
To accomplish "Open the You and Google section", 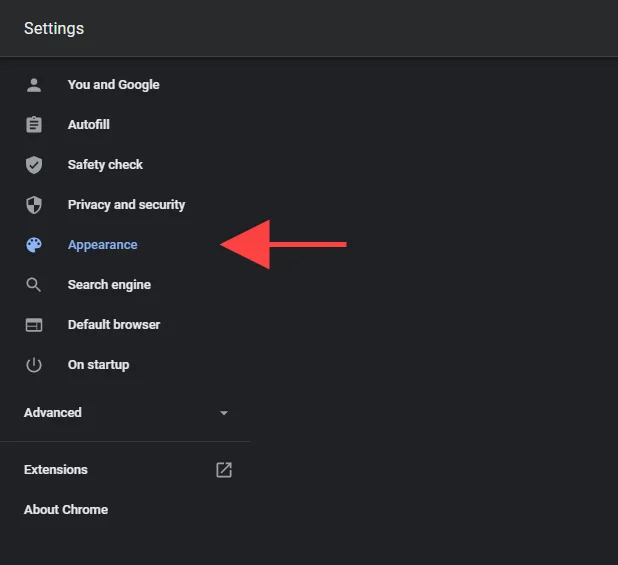I will (114, 85).
